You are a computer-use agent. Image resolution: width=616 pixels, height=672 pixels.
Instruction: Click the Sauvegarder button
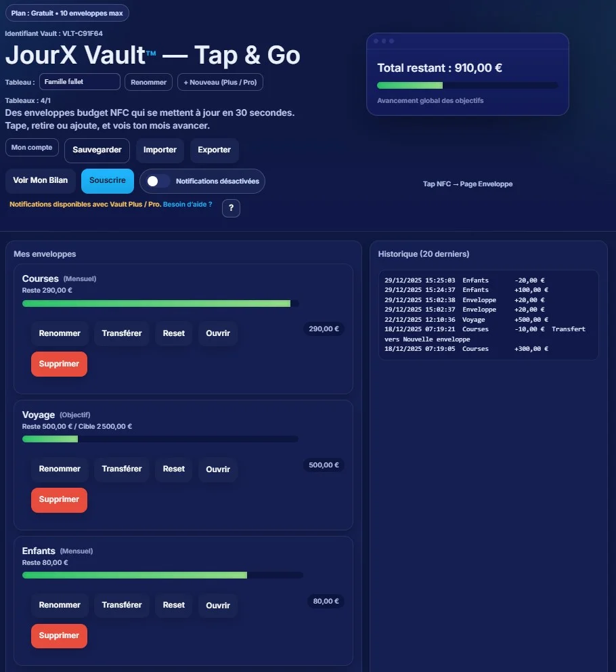tap(97, 150)
